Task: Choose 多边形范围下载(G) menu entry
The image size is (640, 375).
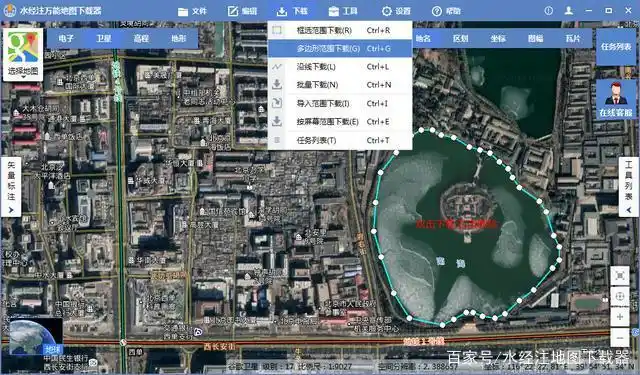Action: point(340,49)
